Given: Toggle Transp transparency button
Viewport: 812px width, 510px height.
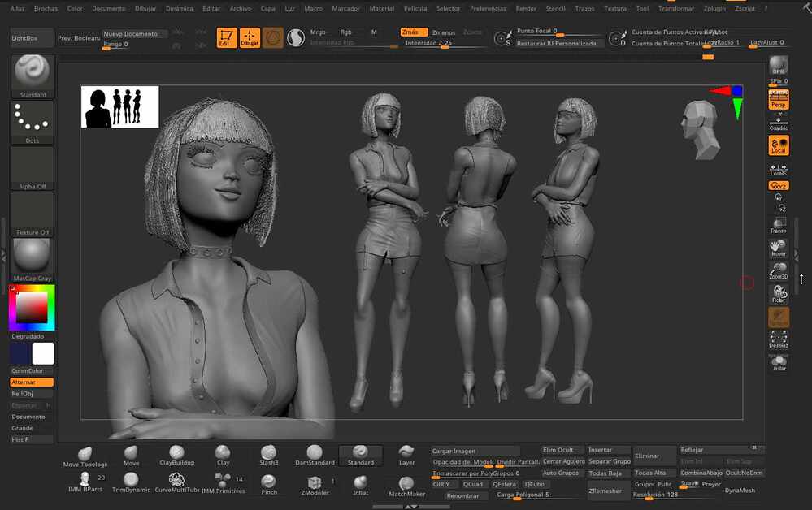Looking at the screenshot, I should click(x=779, y=226).
